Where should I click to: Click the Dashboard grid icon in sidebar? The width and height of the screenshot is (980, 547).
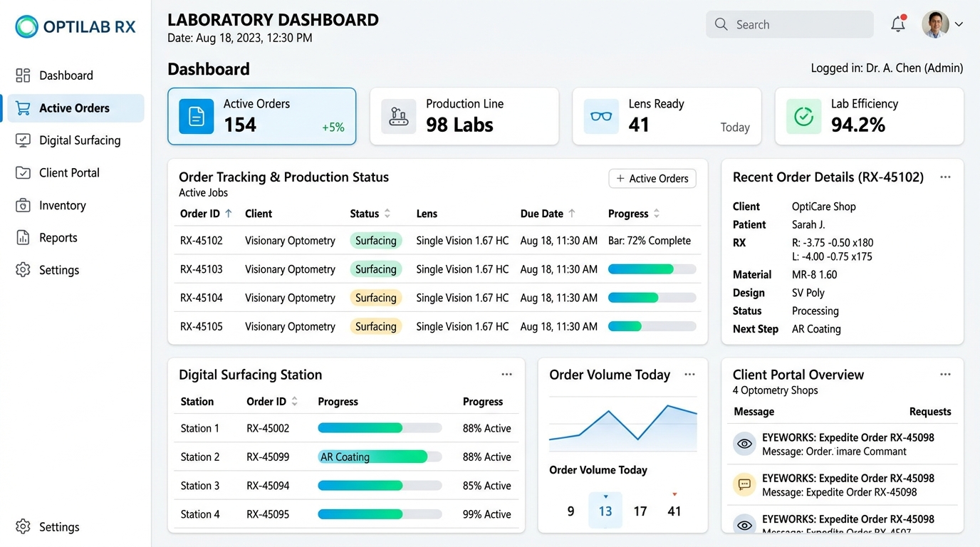23,75
